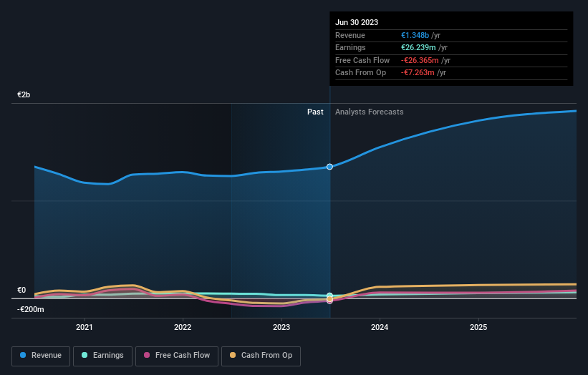Screen dimensions: 588x375
Task: Toggle the Free Cash Flow legend button
Action: [177, 356]
